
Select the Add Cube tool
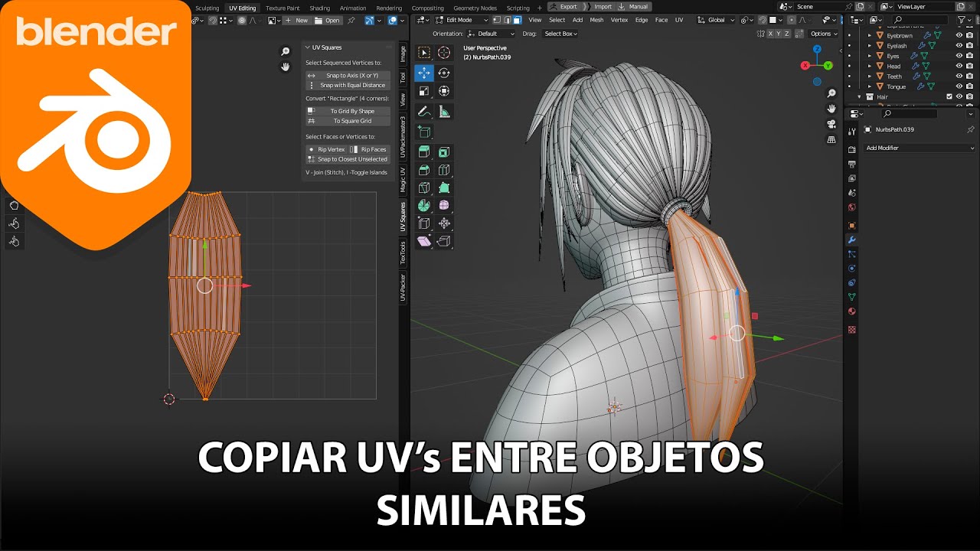tap(423, 132)
